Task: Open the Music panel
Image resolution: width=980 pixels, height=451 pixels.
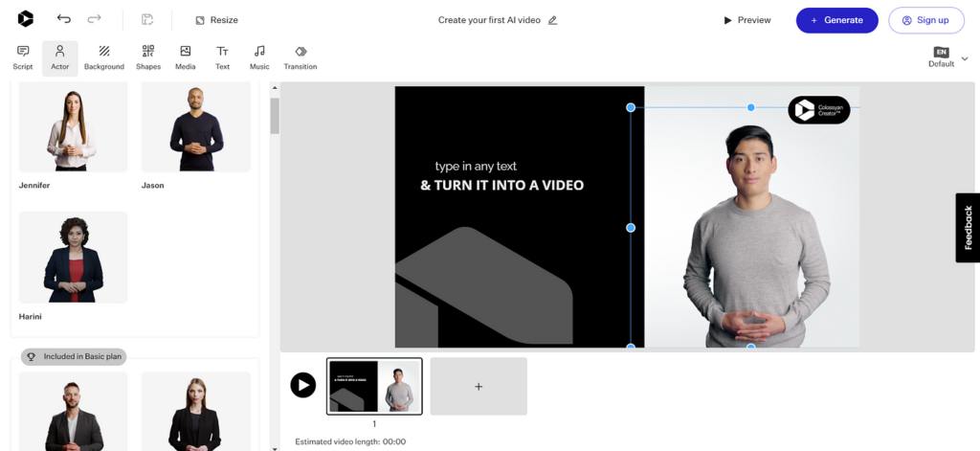Action: [259, 57]
